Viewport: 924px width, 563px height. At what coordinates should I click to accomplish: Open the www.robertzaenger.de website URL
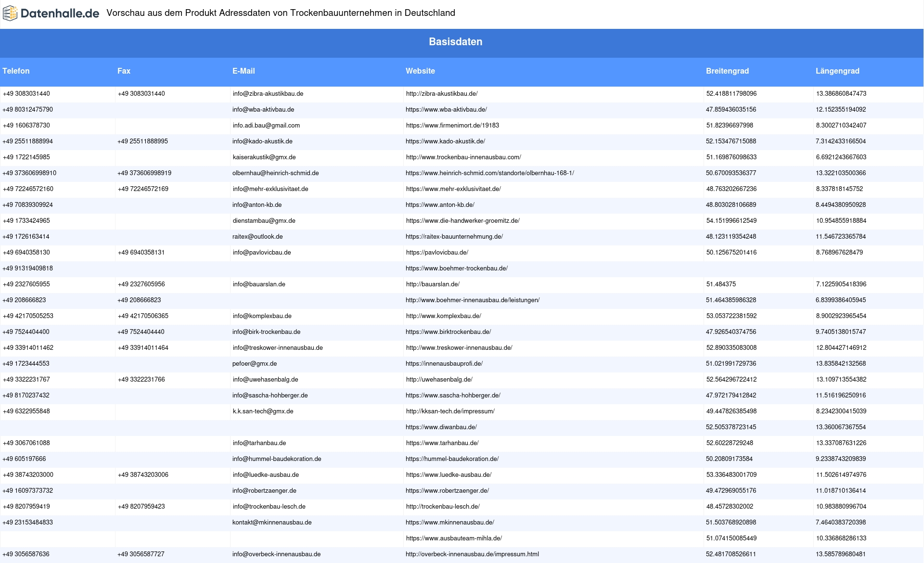click(x=447, y=491)
